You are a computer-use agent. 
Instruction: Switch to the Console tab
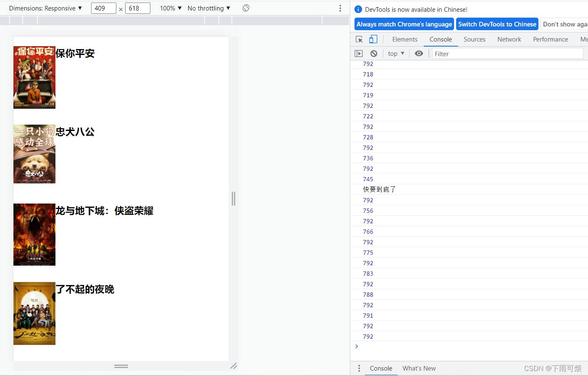coord(441,39)
